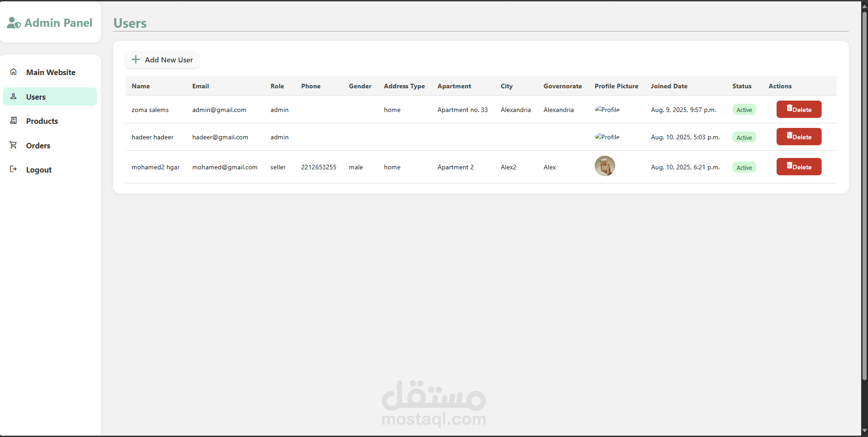Click the Email column header
The width and height of the screenshot is (868, 437).
(x=201, y=86)
